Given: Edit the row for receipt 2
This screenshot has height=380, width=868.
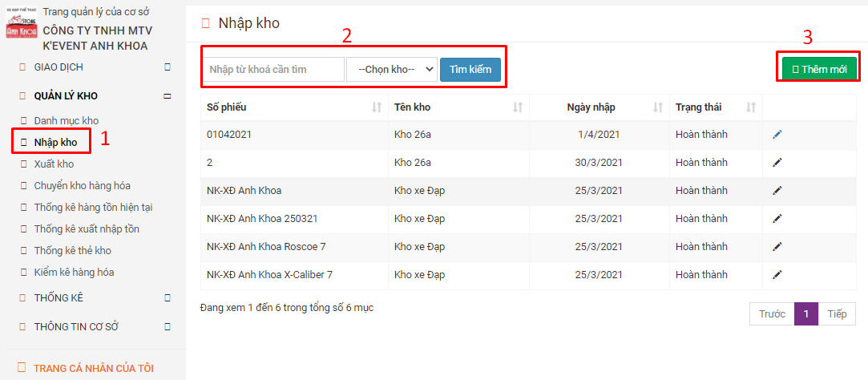Looking at the screenshot, I should click(777, 162).
